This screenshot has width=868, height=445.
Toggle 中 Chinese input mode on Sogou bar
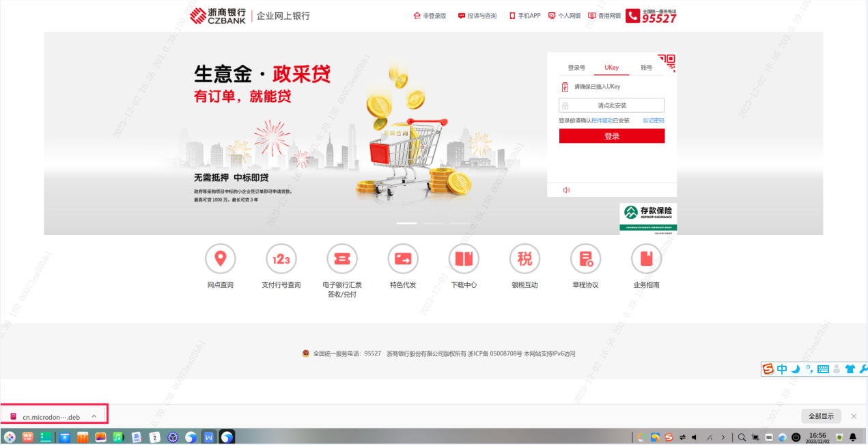tap(782, 369)
